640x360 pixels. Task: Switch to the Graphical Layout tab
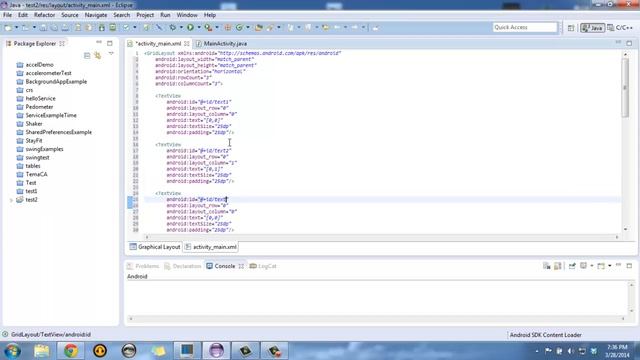[x=155, y=247]
